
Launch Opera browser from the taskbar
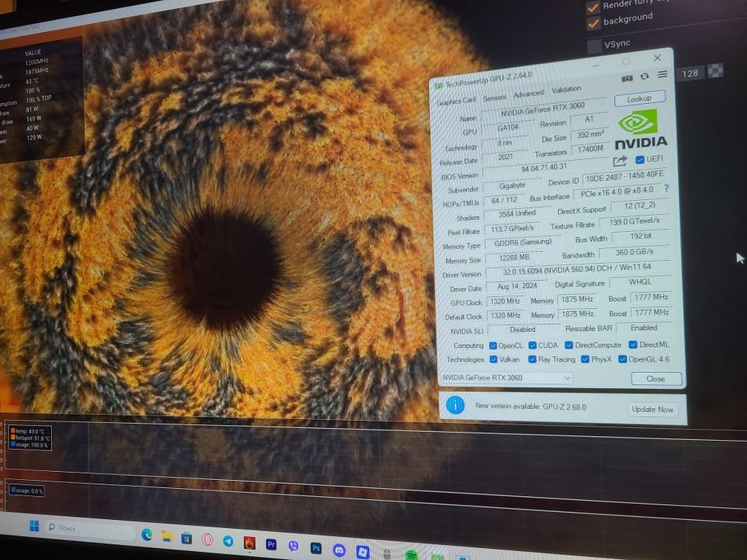point(207,539)
